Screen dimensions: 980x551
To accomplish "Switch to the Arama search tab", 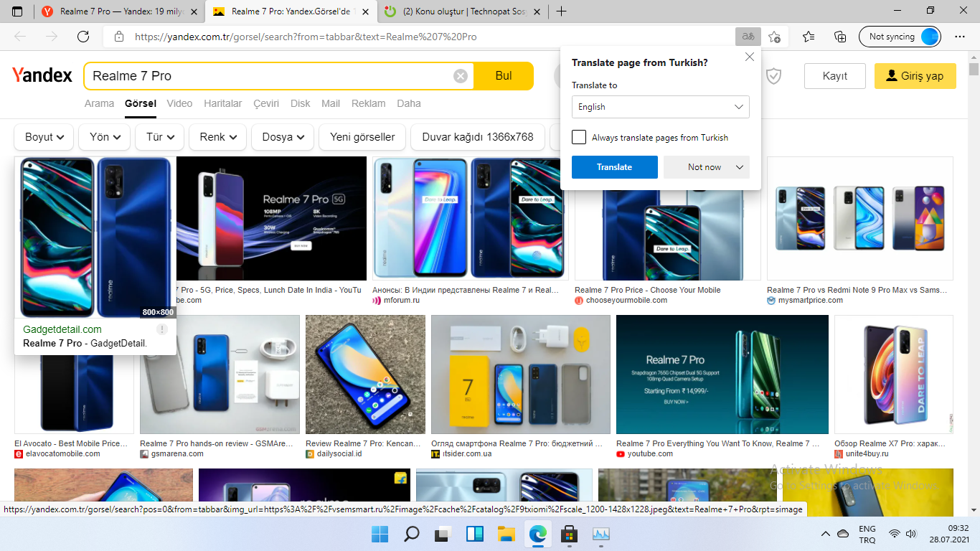I will [x=99, y=103].
